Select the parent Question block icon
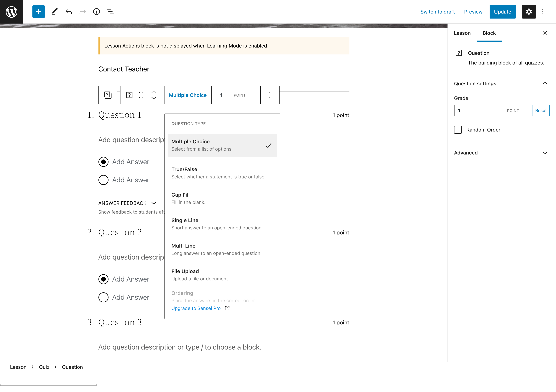 108,95
